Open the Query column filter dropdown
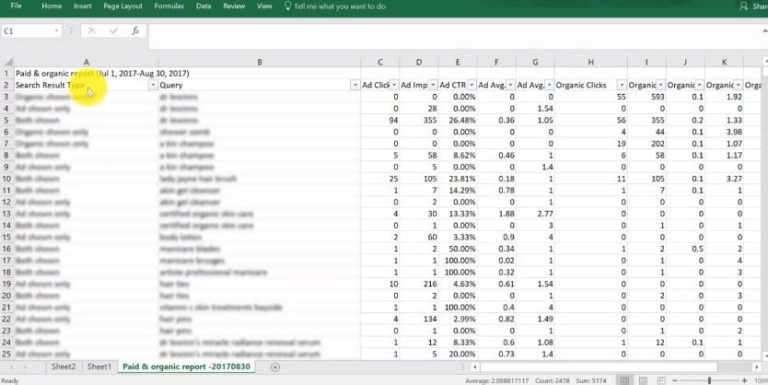Screen dimensions: 768x385 [355, 85]
